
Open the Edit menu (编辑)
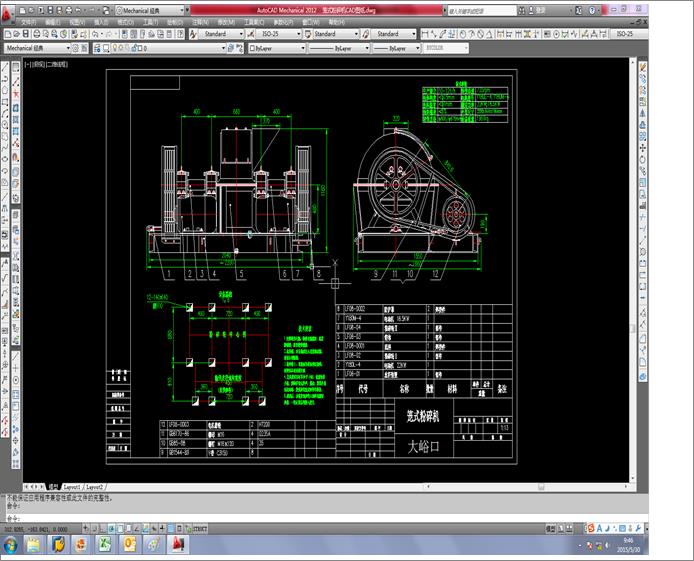click(53, 22)
